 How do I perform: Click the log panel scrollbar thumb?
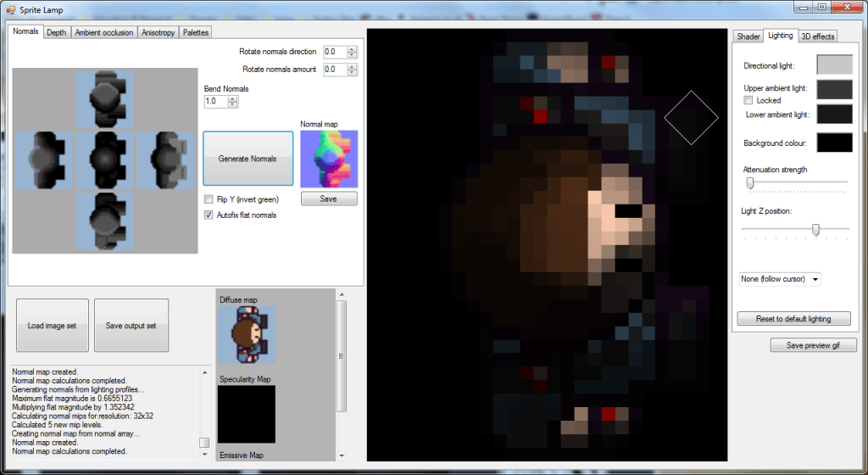[204, 442]
